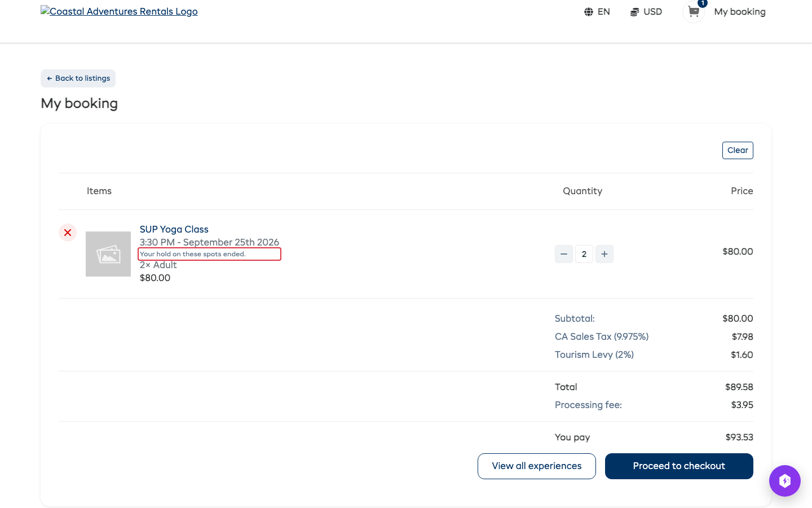The width and height of the screenshot is (812, 508).
Task: Click the coins currency icon
Action: [634, 12]
